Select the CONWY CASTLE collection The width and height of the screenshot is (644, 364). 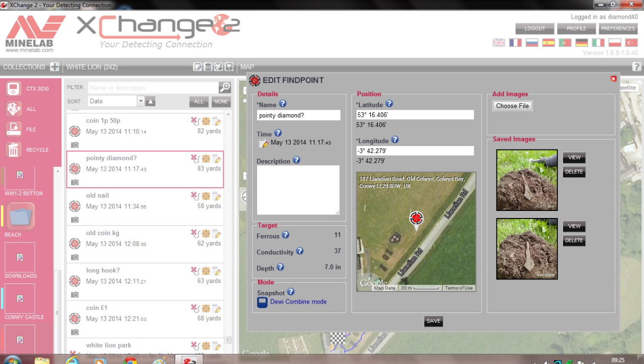pos(20,299)
